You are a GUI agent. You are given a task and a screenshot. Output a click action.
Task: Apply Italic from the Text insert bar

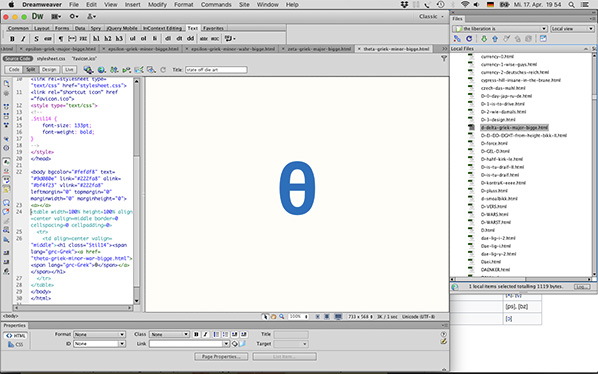point(23,39)
